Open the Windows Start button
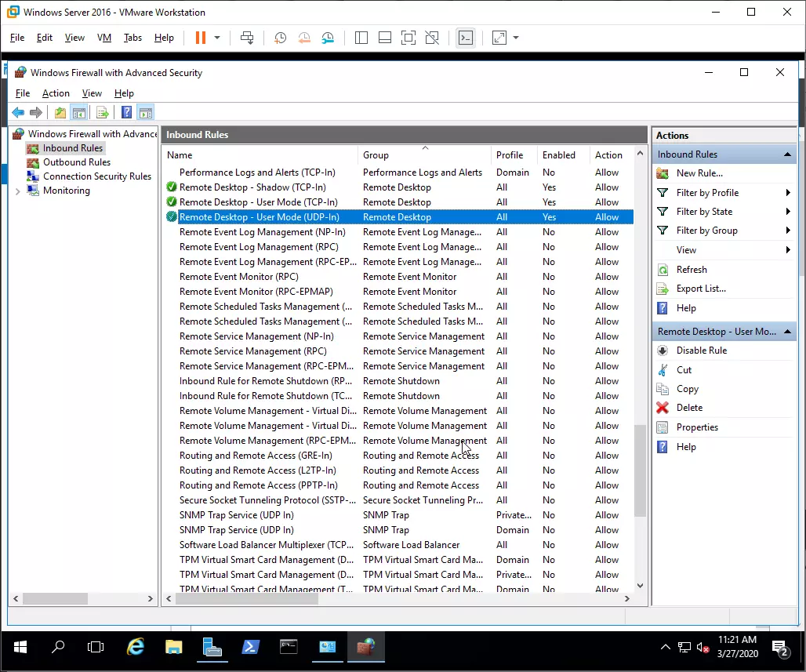The height and width of the screenshot is (672, 806). click(20, 647)
